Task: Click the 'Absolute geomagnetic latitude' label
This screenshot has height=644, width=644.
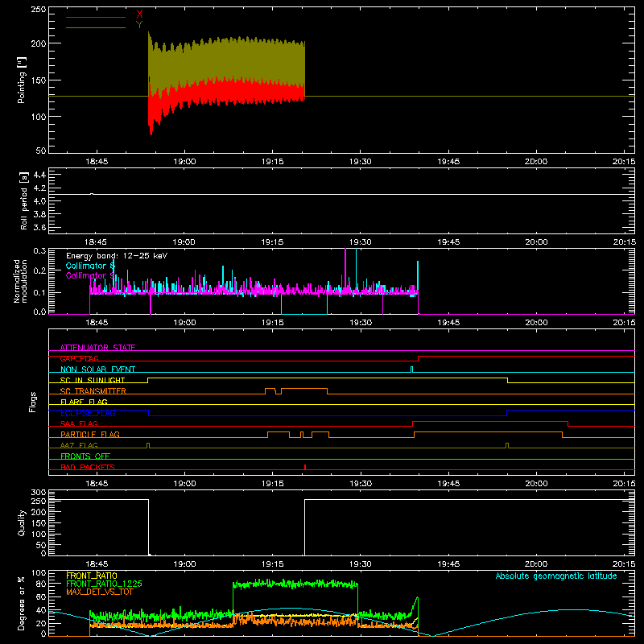Action: 556,576
